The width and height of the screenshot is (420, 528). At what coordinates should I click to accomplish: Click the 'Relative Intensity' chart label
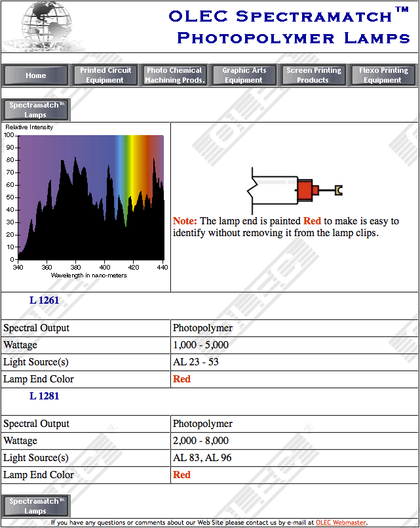(x=29, y=127)
